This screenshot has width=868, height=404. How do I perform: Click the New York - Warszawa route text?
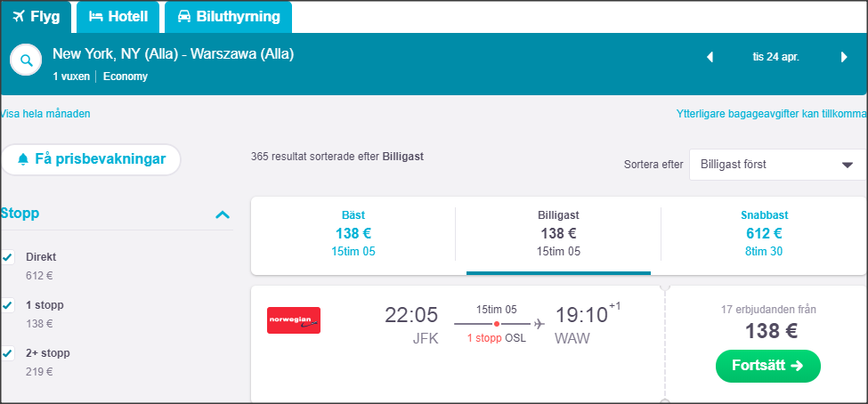click(x=174, y=54)
